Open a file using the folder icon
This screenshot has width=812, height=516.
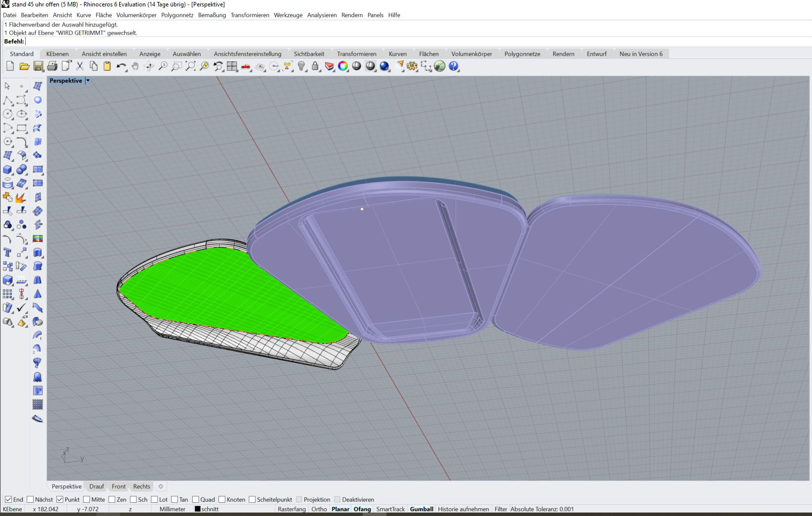pyautogui.click(x=24, y=66)
